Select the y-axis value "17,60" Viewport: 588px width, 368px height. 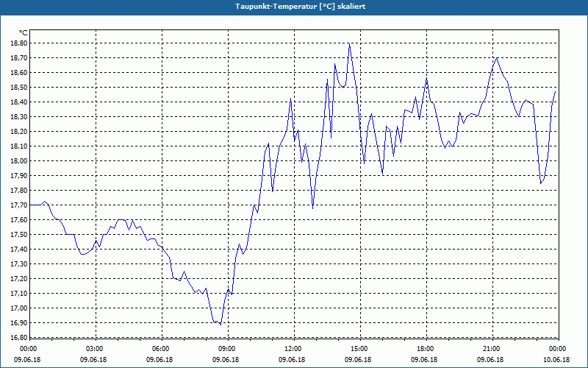tap(19, 219)
